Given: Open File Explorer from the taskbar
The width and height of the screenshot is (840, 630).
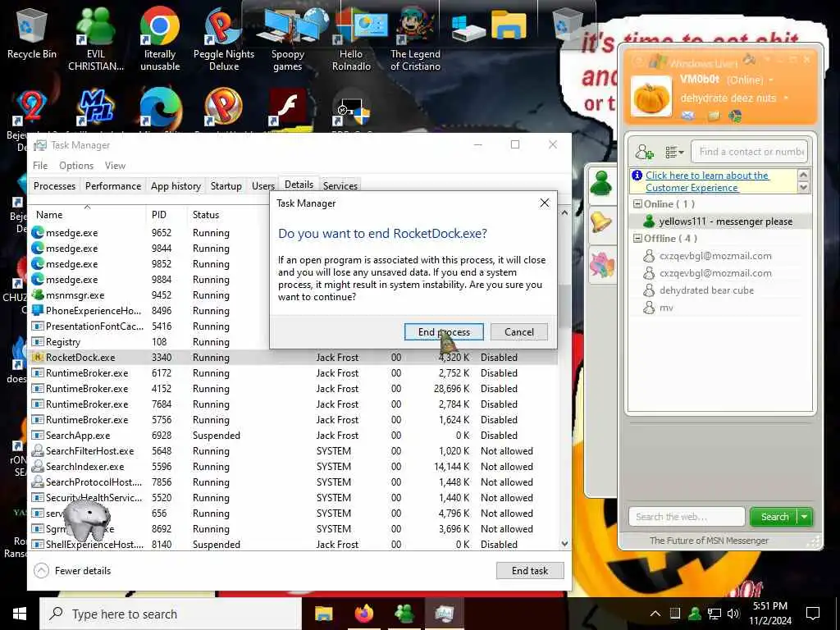Looking at the screenshot, I should [x=323, y=614].
